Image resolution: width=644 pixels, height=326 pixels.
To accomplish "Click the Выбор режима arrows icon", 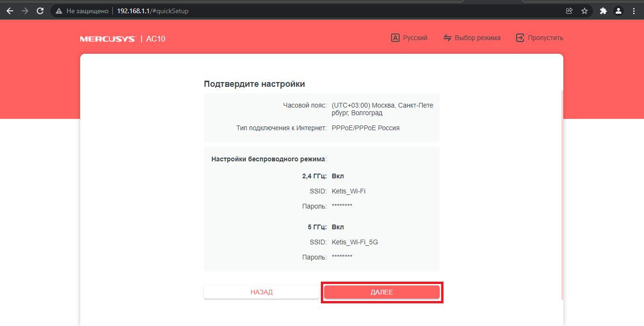I will [447, 38].
